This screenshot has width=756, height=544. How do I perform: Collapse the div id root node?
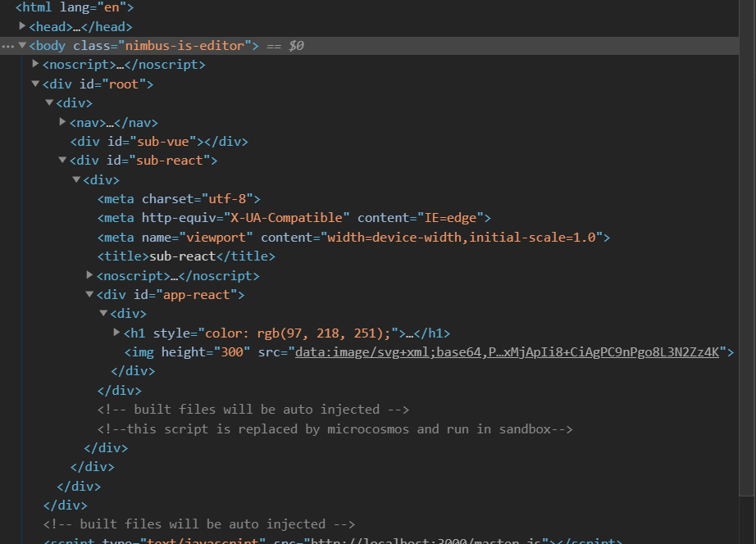(35, 84)
